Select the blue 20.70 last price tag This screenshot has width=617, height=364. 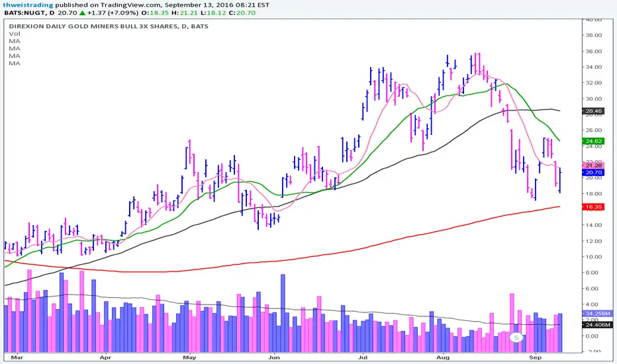tap(593, 172)
